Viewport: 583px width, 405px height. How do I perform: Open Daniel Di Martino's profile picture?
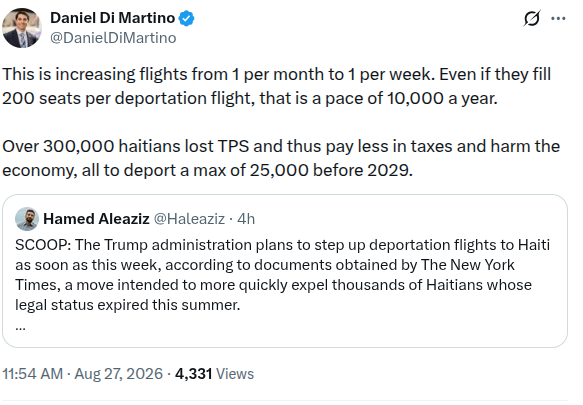[x=22, y=28]
